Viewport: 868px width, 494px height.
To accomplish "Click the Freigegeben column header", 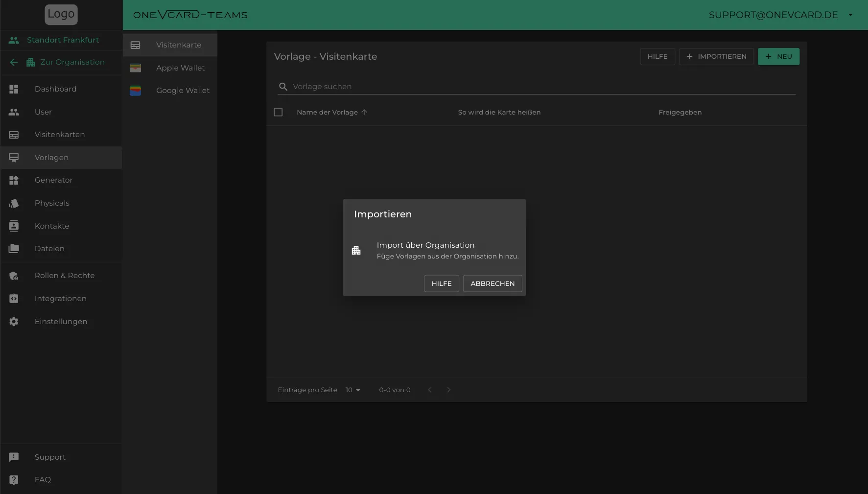I will pos(680,112).
